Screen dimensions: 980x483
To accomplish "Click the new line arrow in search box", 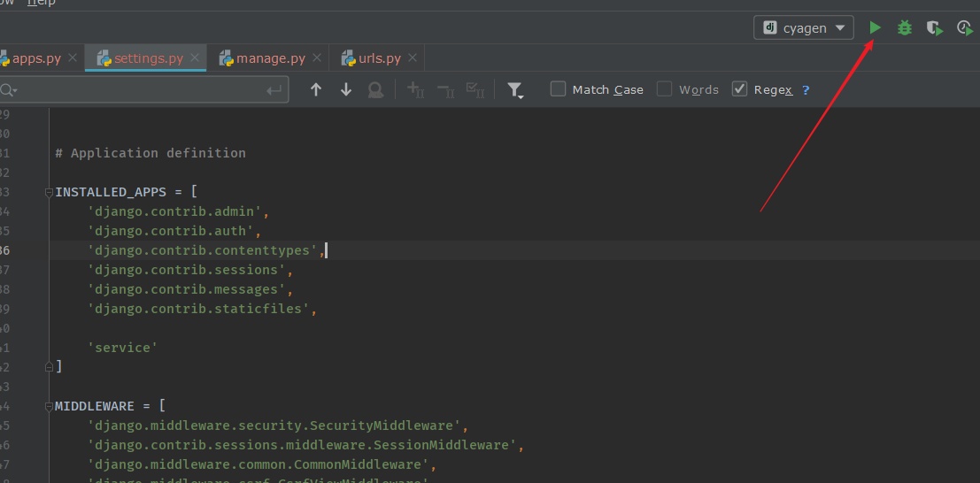I will [274, 90].
